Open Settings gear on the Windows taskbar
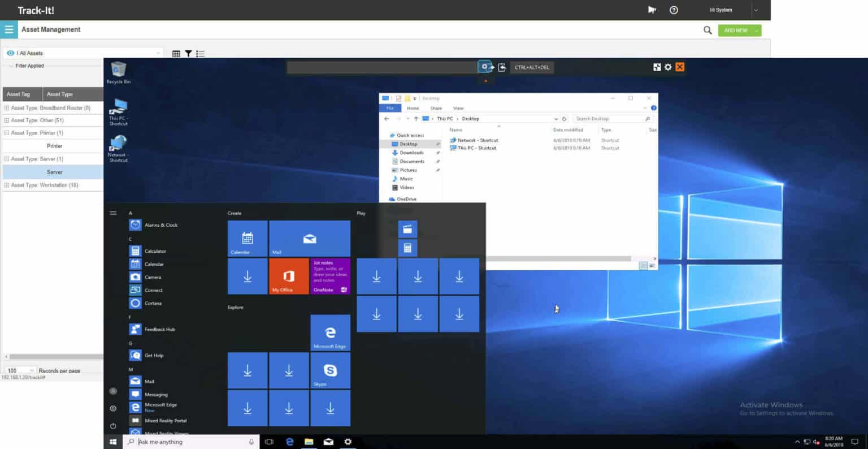This screenshot has height=449, width=868. pos(348,442)
